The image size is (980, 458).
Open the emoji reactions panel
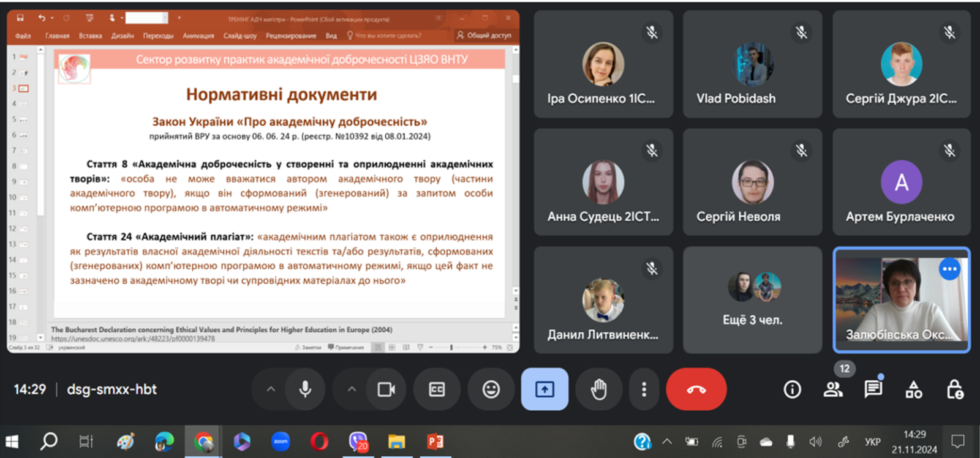pyautogui.click(x=491, y=389)
